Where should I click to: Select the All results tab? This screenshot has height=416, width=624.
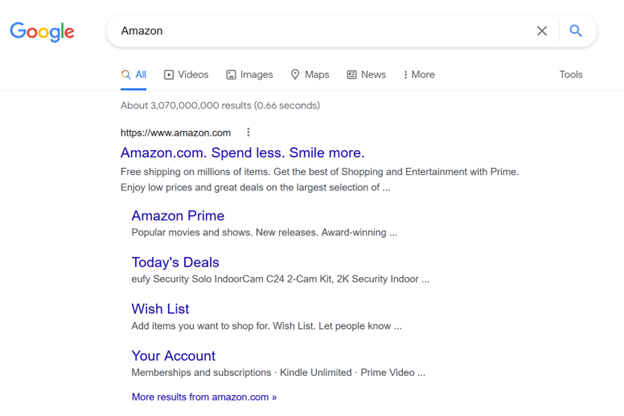pyautogui.click(x=134, y=74)
